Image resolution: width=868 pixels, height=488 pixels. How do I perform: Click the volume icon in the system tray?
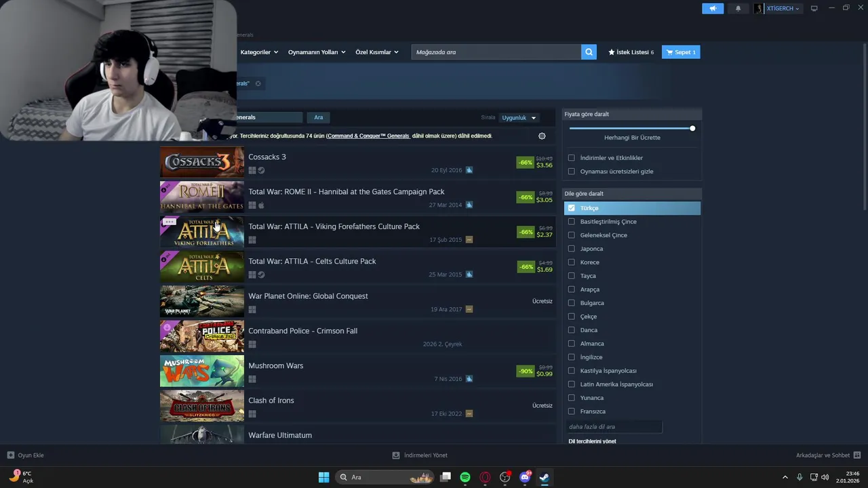point(825,477)
